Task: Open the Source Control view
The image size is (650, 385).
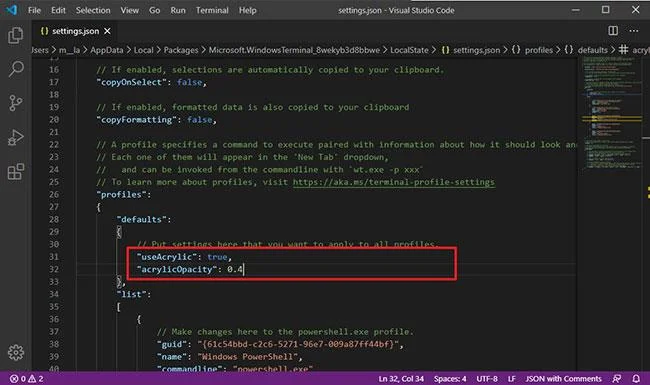Action: pos(15,103)
